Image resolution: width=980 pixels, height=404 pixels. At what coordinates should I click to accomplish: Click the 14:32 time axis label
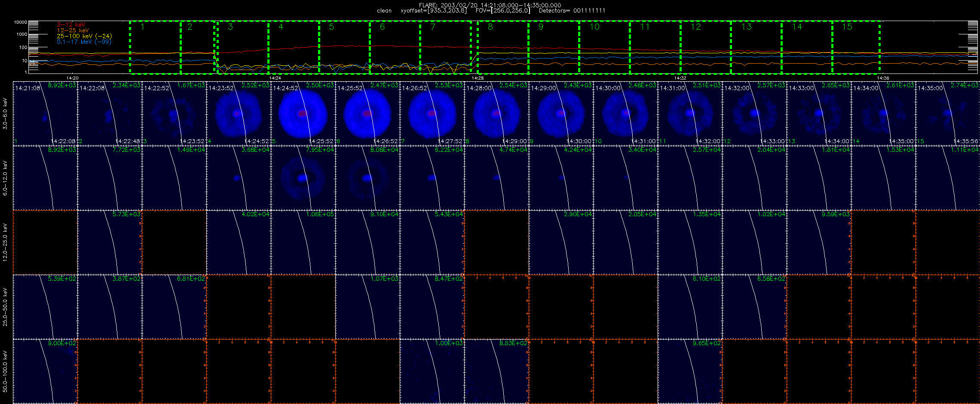(x=680, y=78)
